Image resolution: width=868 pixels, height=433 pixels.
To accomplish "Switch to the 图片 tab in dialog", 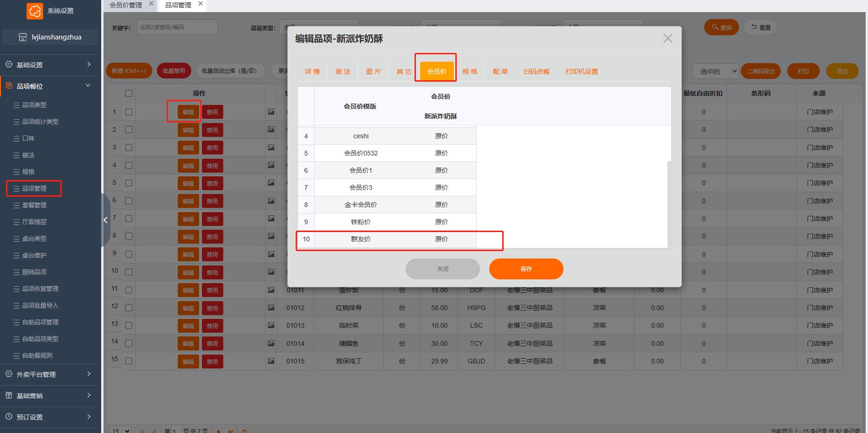I will coord(373,71).
